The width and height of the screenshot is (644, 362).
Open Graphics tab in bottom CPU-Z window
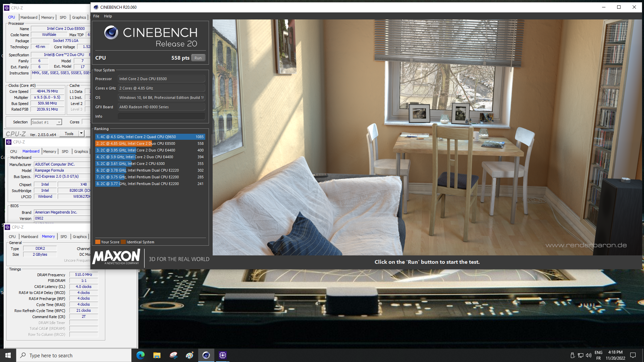point(80,237)
